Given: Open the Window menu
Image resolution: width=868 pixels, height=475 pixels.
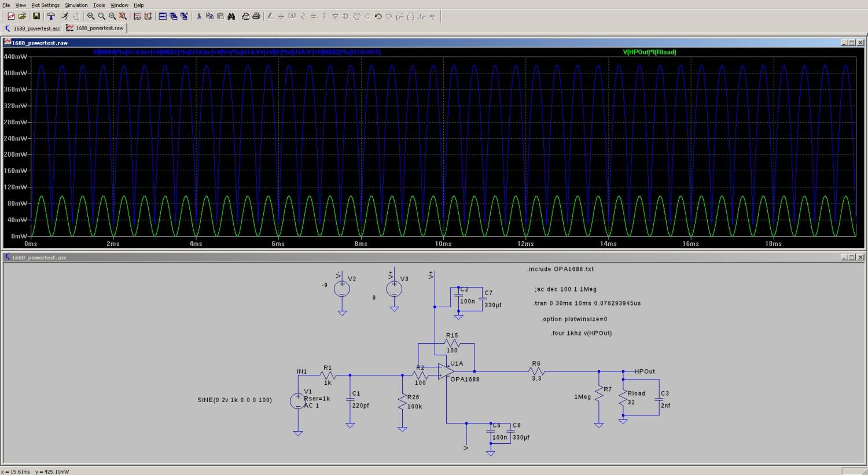Looking at the screenshot, I should coord(119,5).
